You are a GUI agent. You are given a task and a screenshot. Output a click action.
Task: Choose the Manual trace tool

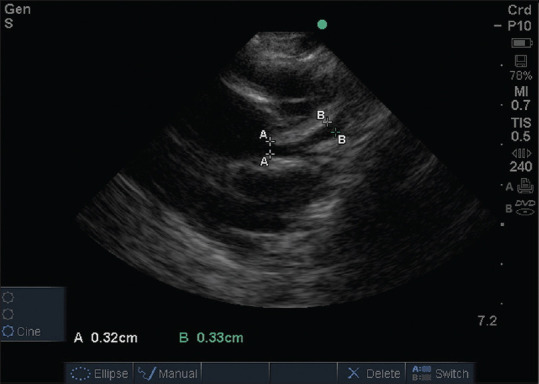[x=167, y=373]
